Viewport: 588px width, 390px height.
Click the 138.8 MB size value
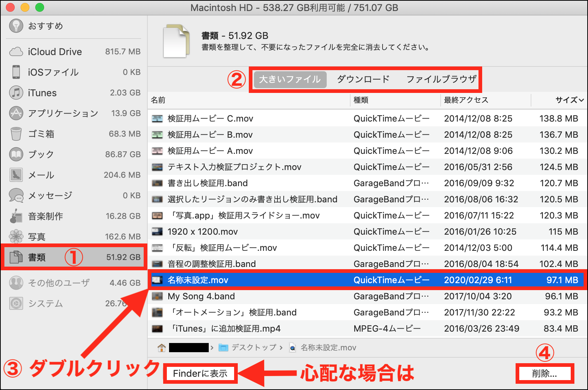559,119
